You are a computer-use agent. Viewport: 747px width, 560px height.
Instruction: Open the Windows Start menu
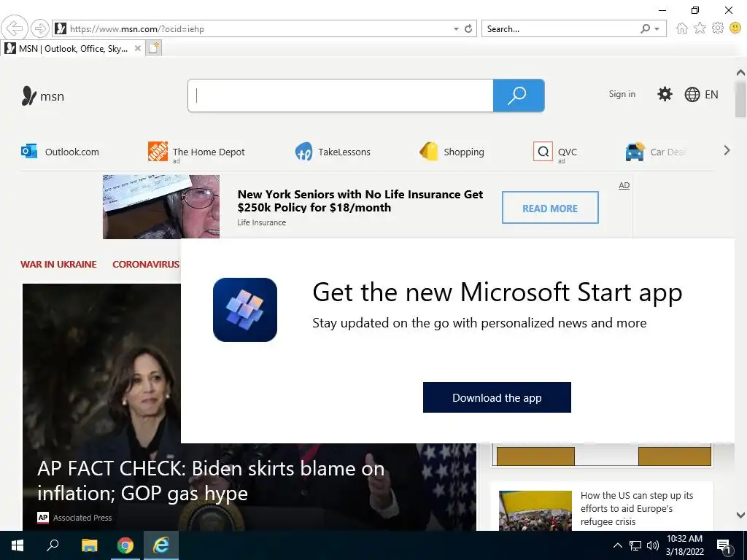pos(18,545)
